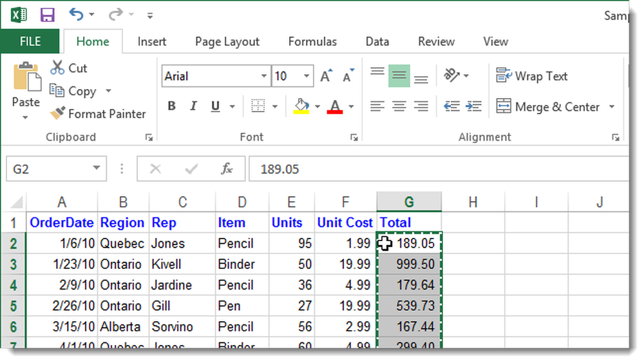Open the undo history dropdown arrow
The image size is (644, 363).
tap(91, 15)
